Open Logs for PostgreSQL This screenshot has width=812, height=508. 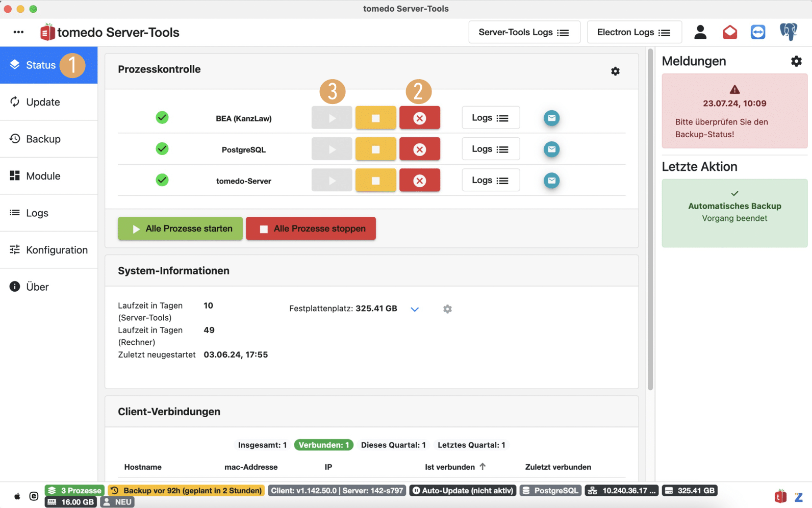[x=491, y=149]
